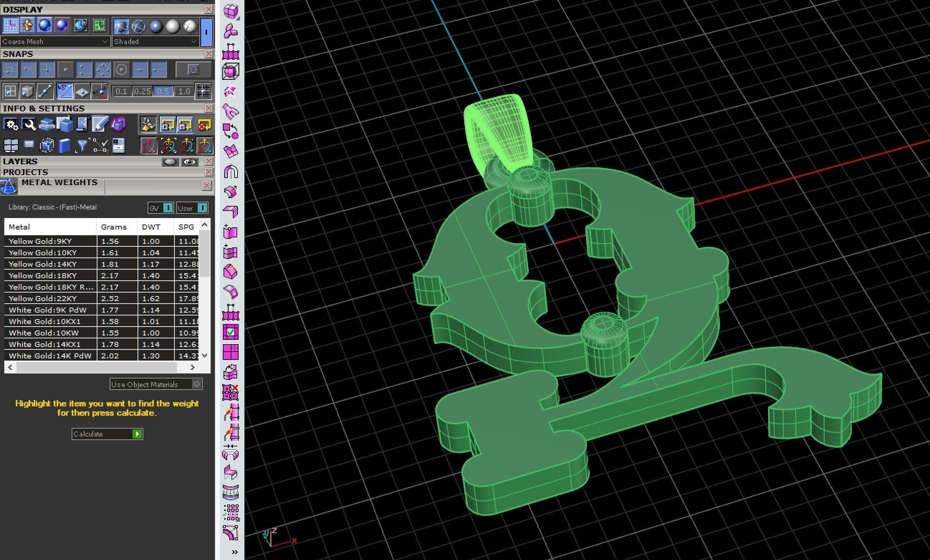Select the White Gold:10KW row
This screenshot has width=930, height=560.
tap(101, 333)
